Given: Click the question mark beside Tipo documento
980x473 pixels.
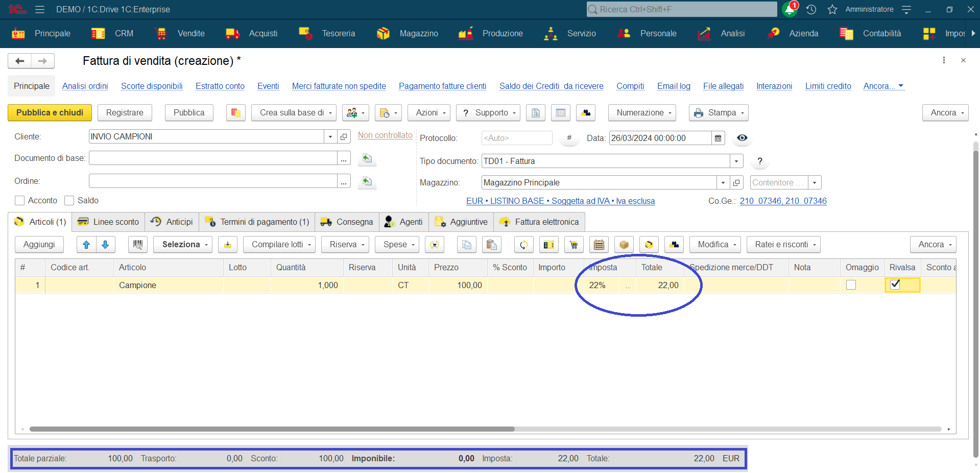Looking at the screenshot, I should coord(760,161).
